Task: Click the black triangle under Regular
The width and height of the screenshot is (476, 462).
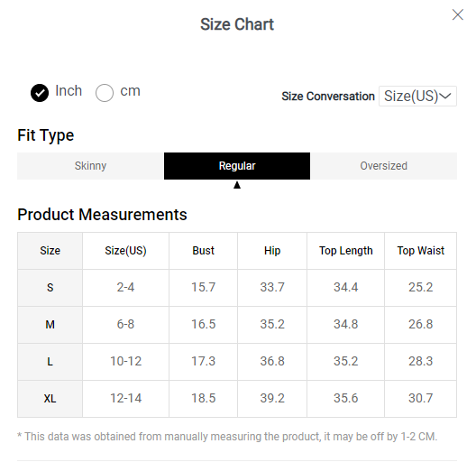Action: click(x=237, y=185)
